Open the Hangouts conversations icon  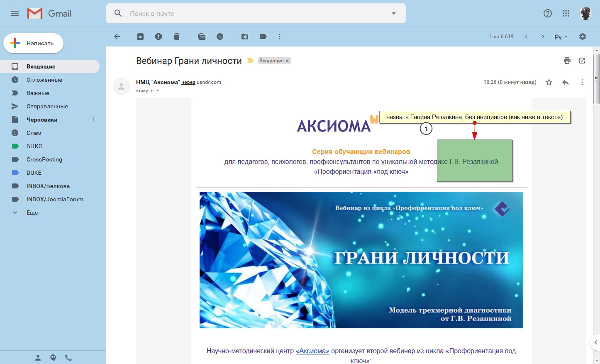[x=53, y=358]
